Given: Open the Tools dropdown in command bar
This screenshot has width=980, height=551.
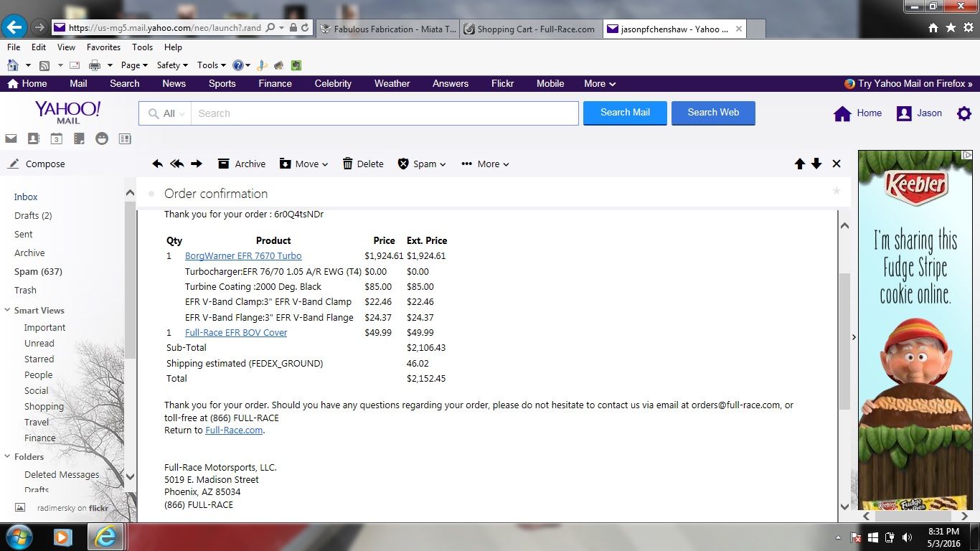Looking at the screenshot, I should [x=212, y=65].
